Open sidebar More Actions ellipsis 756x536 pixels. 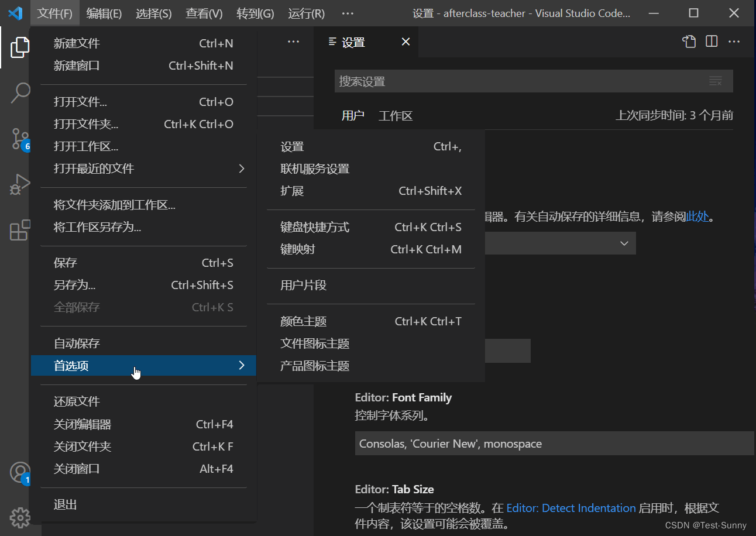293,42
